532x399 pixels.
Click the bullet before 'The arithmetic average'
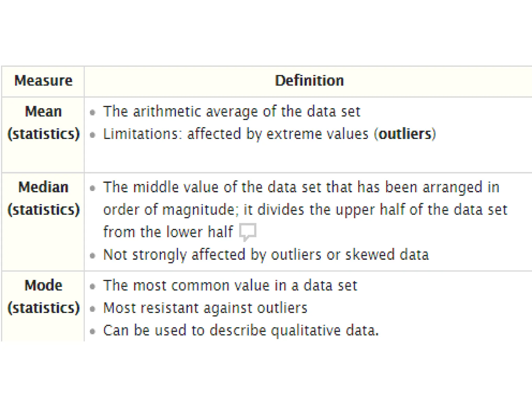click(x=92, y=112)
